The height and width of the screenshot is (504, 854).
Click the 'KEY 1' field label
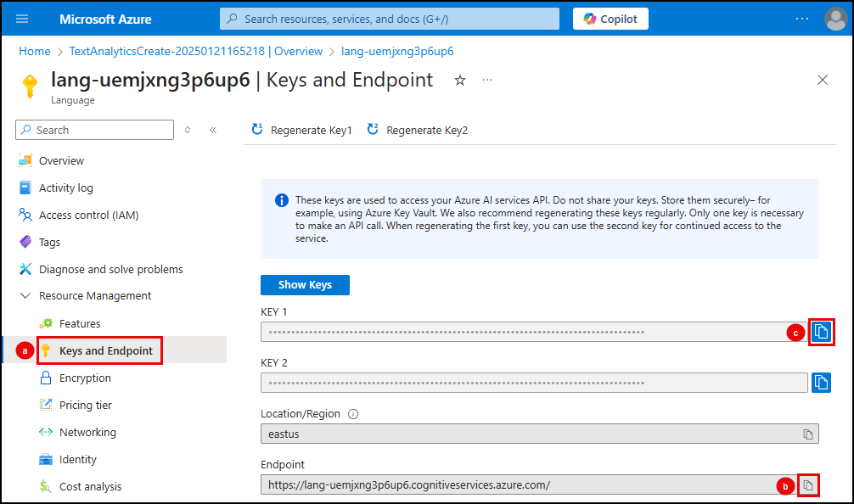273,312
